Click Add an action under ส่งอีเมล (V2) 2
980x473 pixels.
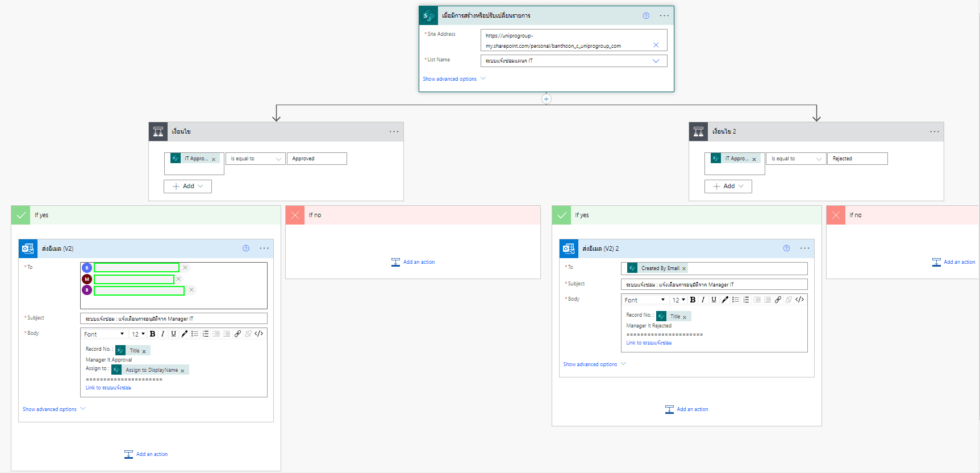pos(686,409)
